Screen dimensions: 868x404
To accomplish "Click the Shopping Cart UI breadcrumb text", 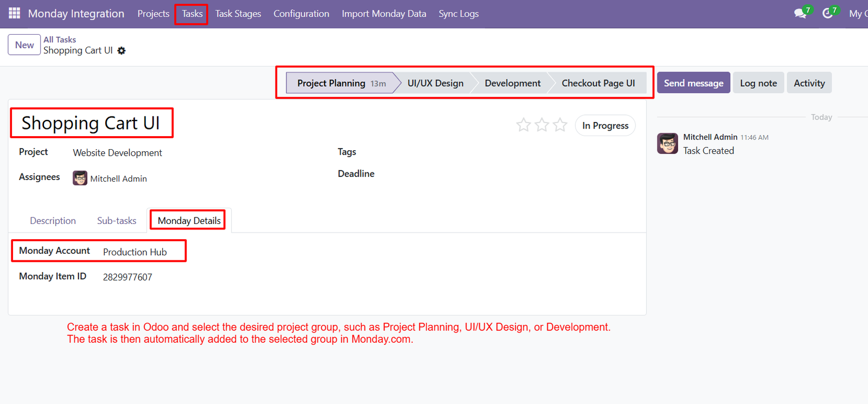I will click(78, 50).
